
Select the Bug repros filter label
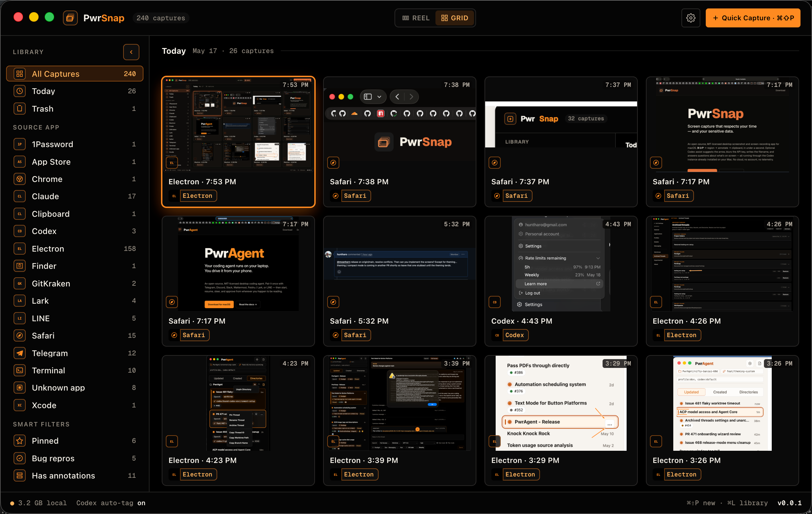[x=53, y=458]
